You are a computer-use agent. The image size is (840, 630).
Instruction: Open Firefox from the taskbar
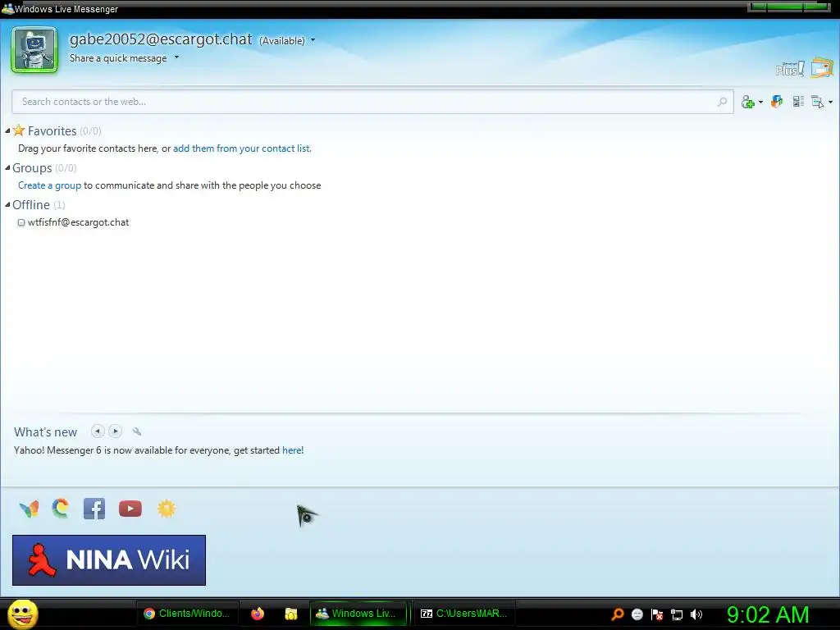coord(258,614)
